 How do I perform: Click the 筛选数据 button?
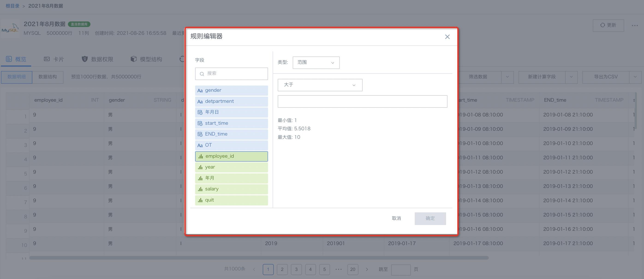tap(478, 77)
